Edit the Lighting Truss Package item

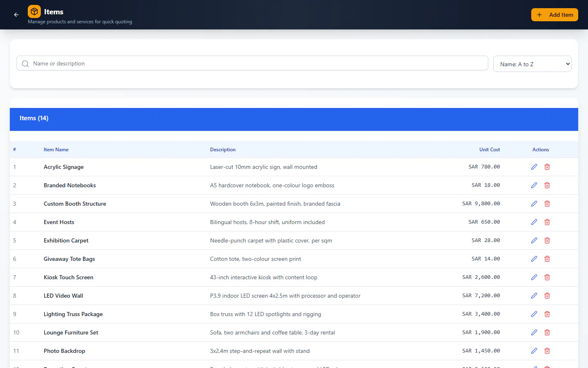pos(534,314)
